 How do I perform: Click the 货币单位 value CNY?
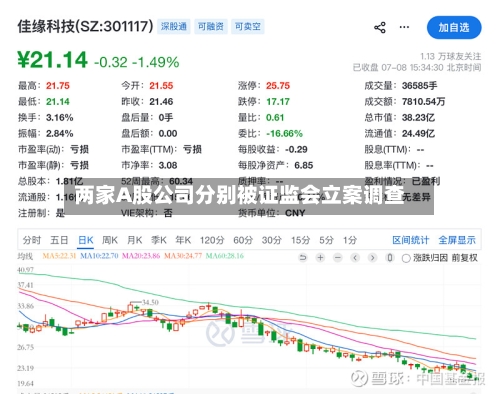click(x=295, y=213)
